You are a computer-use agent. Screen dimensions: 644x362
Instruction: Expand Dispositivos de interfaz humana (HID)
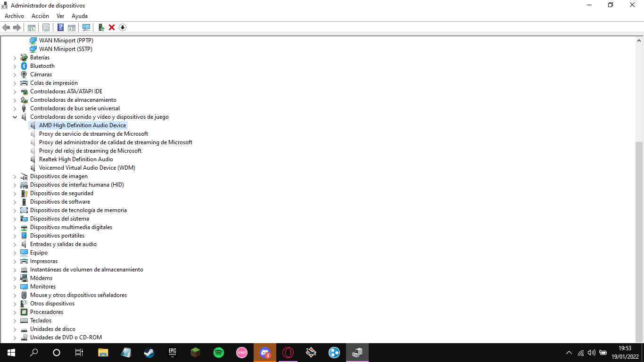[15, 185]
